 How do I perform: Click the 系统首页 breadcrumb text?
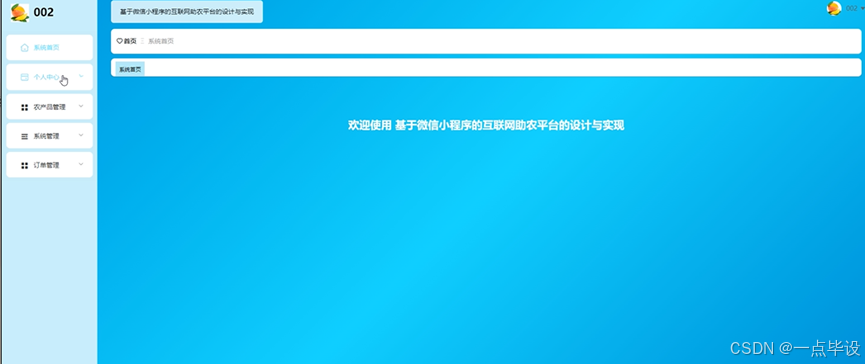(x=161, y=41)
